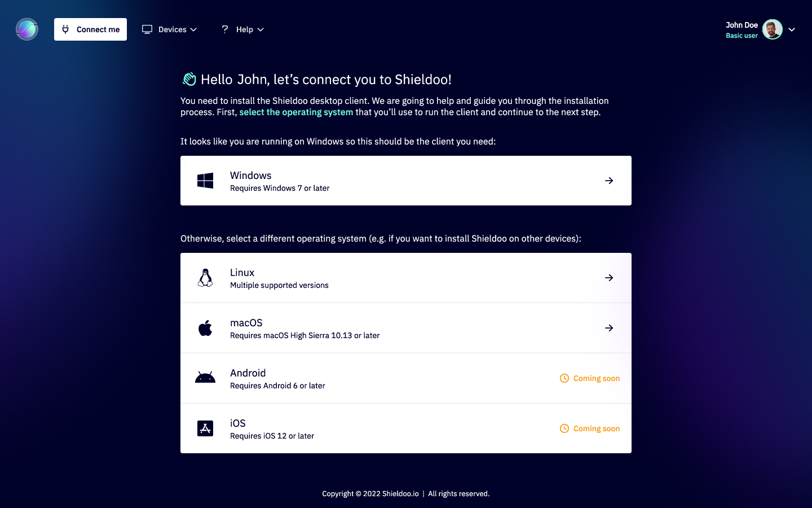
Task: Click the clock icon beside Android's Coming soon
Action: coord(564,378)
